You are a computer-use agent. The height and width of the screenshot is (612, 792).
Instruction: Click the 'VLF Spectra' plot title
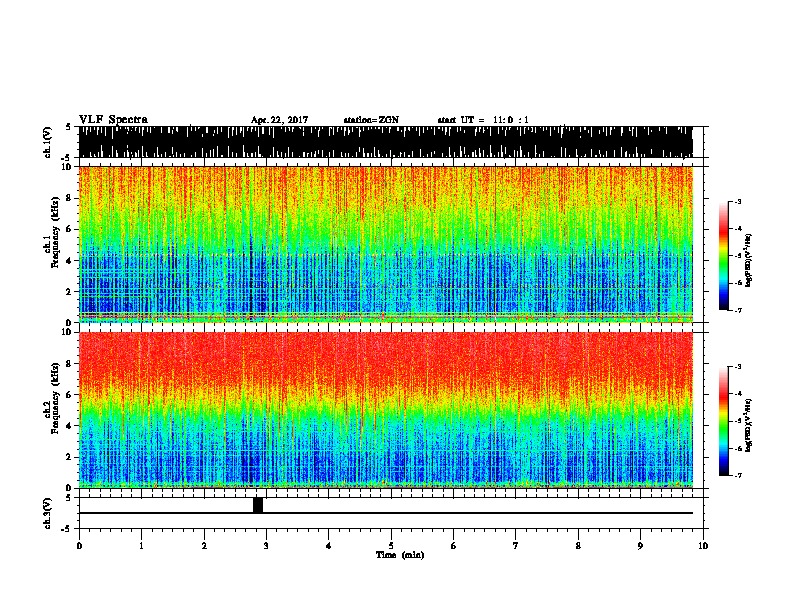pyautogui.click(x=113, y=119)
